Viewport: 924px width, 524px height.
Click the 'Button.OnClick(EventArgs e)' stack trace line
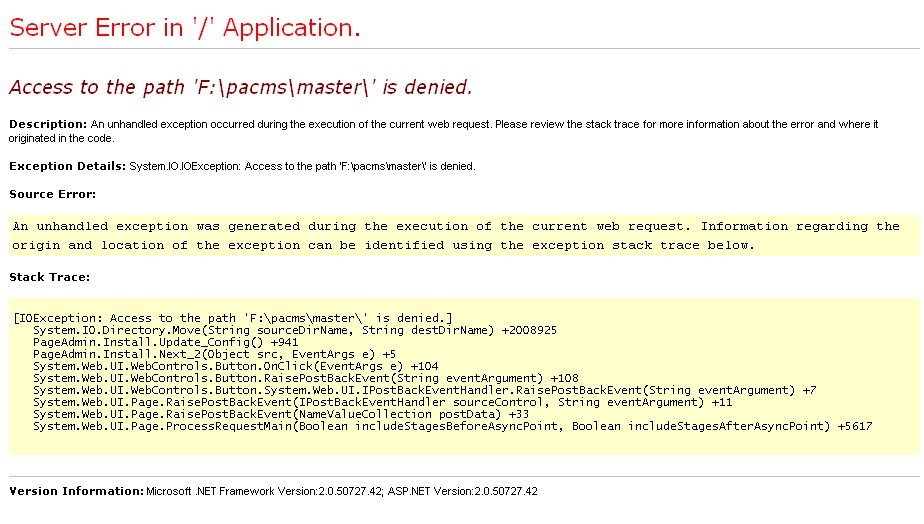(235, 366)
